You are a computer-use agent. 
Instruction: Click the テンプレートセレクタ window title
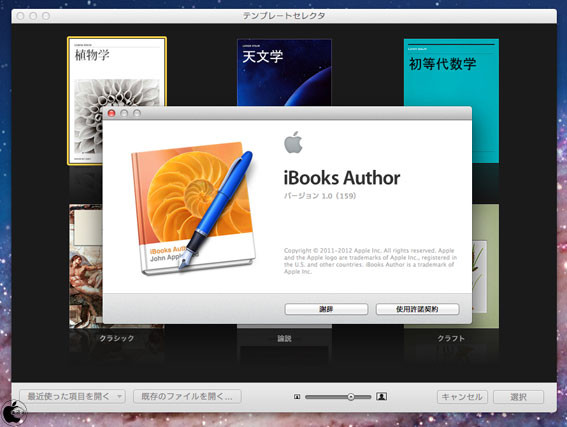point(284,16)
